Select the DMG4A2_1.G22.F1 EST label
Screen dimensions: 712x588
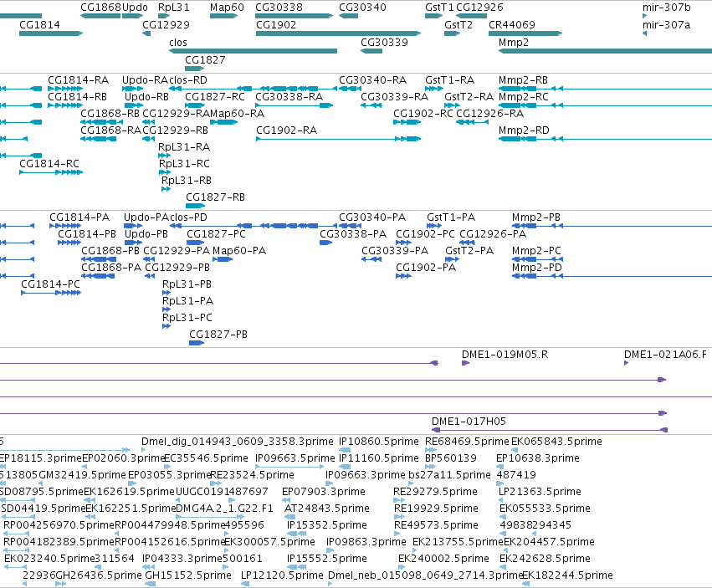coord(224,508)
